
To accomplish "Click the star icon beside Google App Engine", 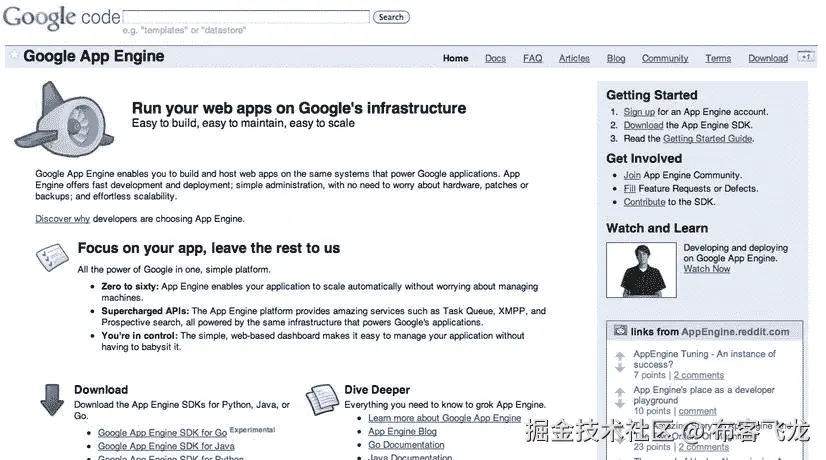I will point(14,55).
